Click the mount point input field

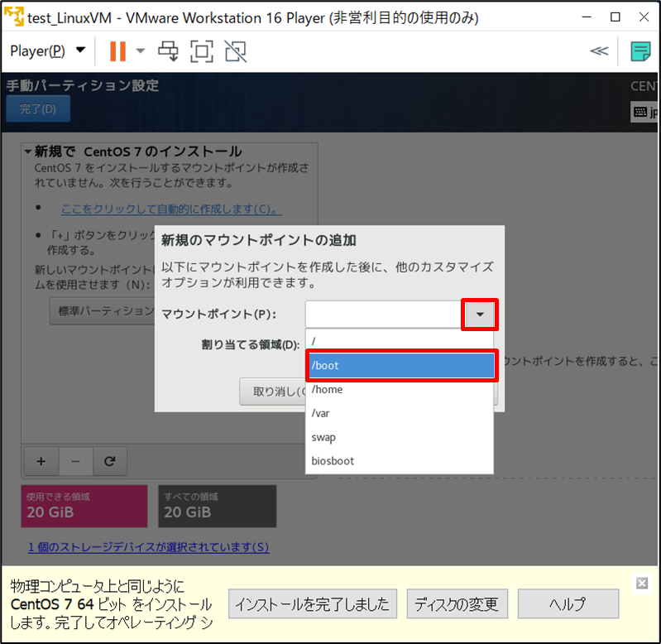(385, 315)
